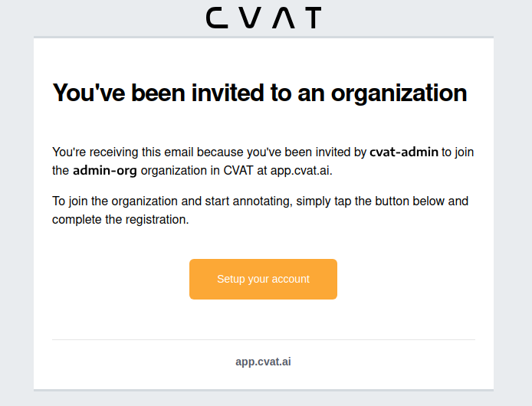Click the word "invited" in the heading
Screen dimensions: 532x406
click(x=215, y=93)
